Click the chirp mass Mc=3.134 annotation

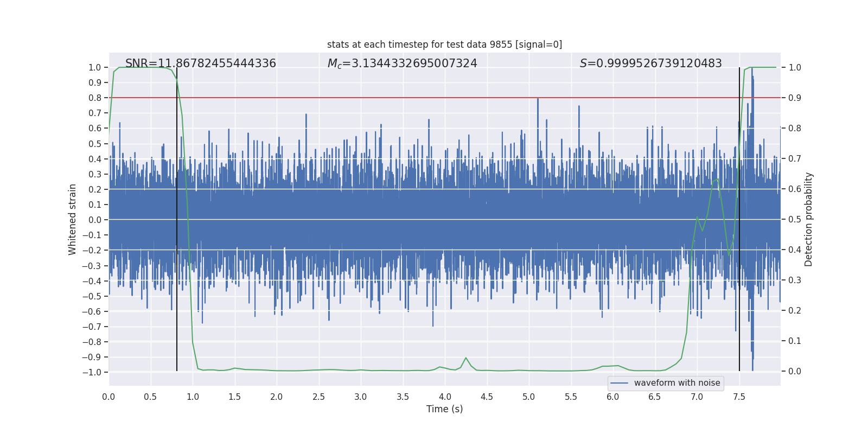pos(402,63)
